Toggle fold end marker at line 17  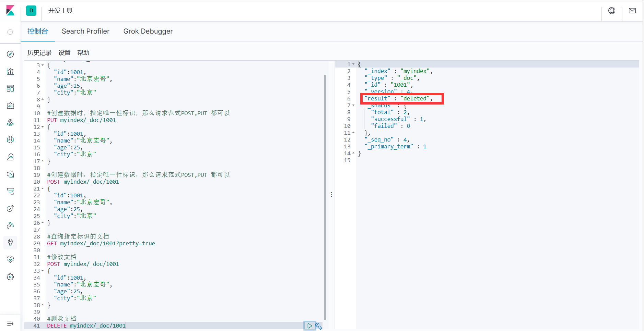point(43,161)
